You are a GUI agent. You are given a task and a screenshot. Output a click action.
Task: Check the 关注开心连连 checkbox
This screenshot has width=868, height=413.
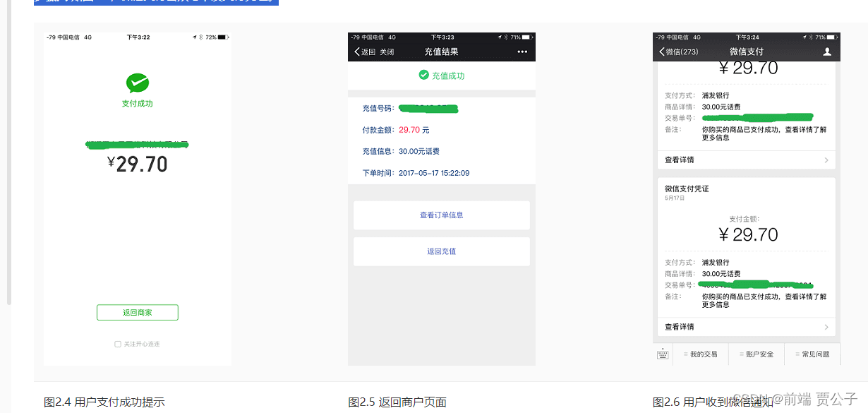[117, 344]
